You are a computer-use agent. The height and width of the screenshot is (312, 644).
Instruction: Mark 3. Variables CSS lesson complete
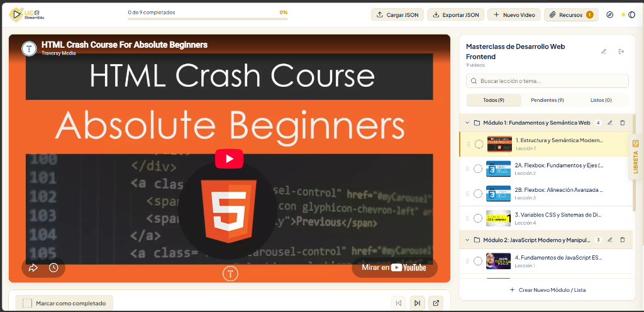click(x=478, y=218)
